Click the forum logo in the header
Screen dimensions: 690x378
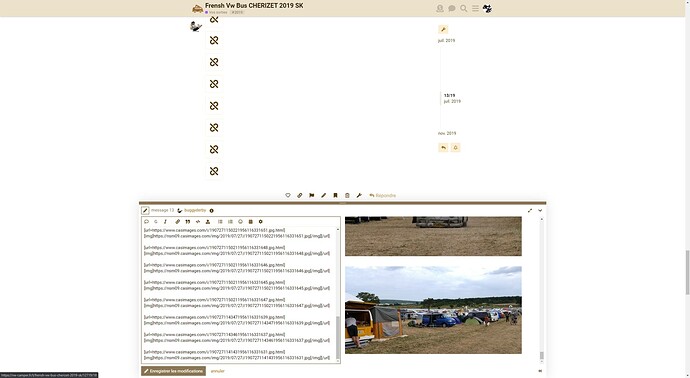[x=197, y=8]
